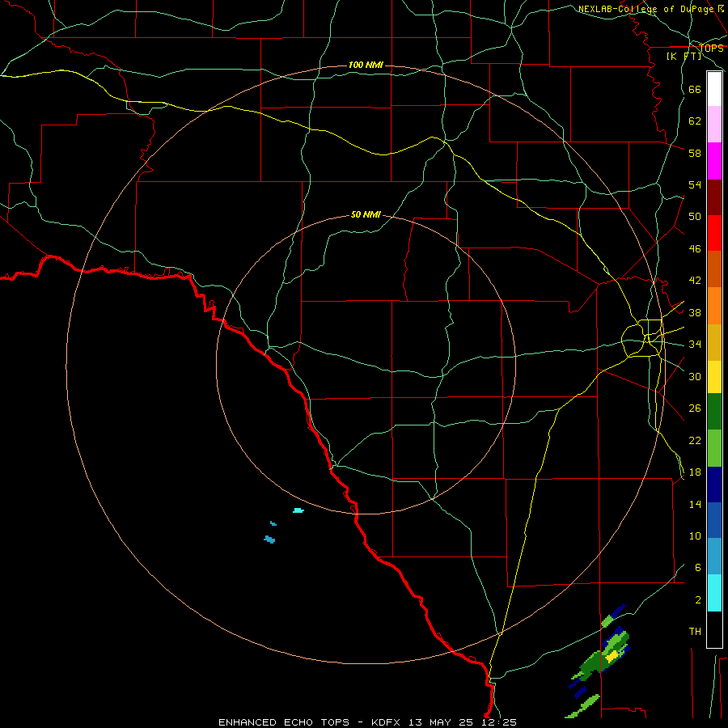Click the 50 NMI range ring label
728x728 pixels.
point(366,214)
